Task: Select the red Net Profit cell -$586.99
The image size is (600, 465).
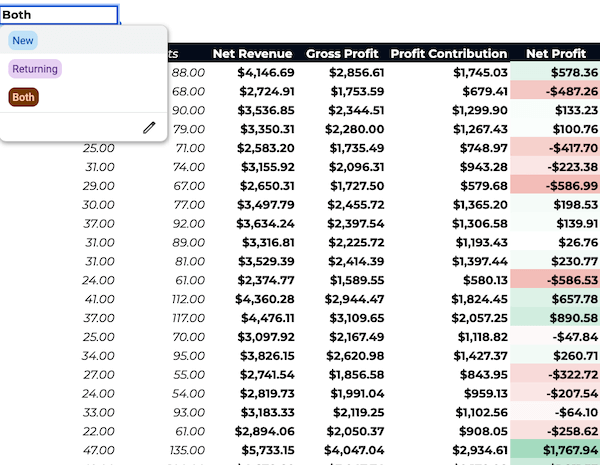Action: [557, 186]
